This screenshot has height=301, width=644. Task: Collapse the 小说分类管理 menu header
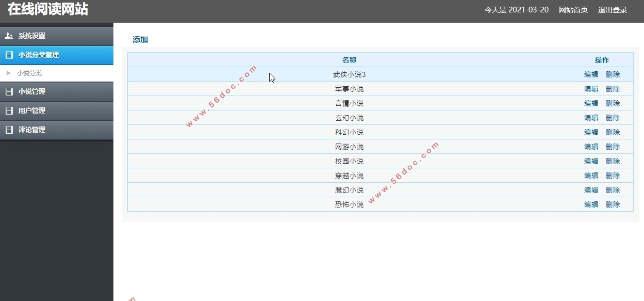[x=39, y=55]
